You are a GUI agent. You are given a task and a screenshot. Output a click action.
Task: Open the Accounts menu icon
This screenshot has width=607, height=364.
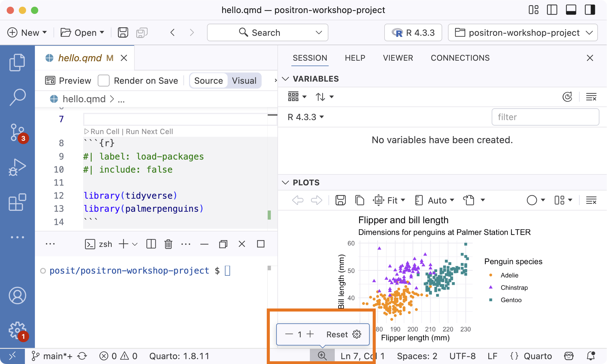pos(17,295)
